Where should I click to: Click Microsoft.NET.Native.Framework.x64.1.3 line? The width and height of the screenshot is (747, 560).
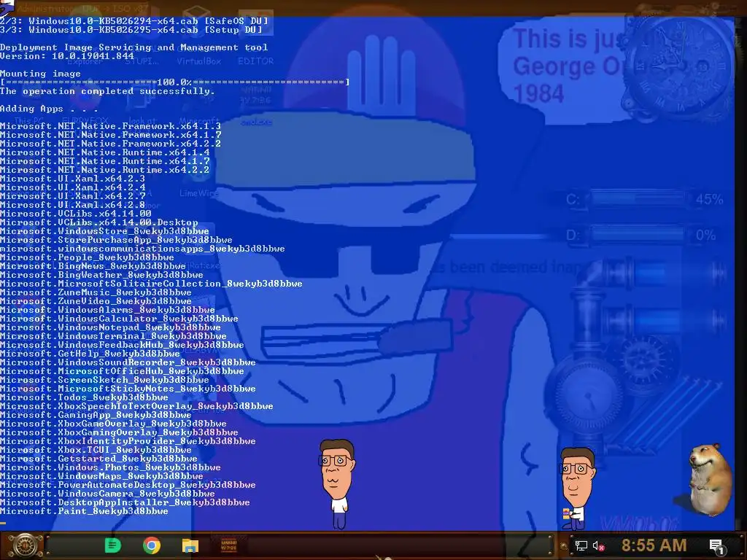point(111,126)
